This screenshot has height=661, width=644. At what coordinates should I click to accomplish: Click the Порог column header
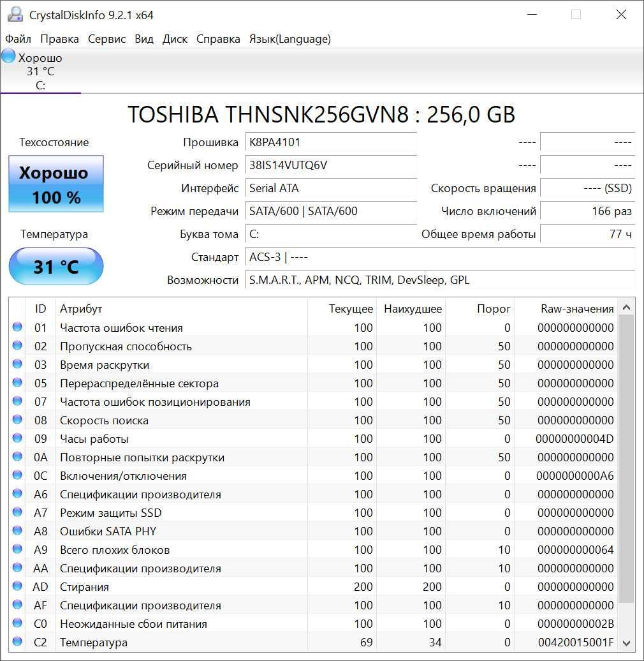coord(480,309)
